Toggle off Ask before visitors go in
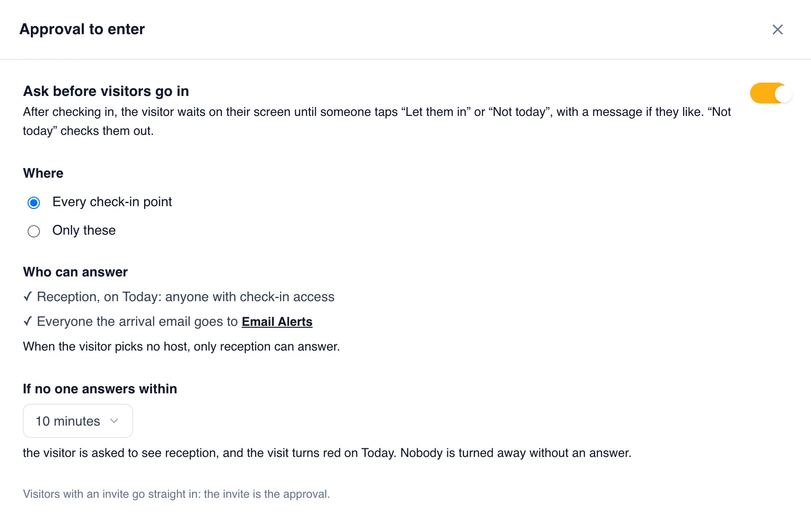The height and width of the screenshot is (532, 811). (x=771, y=93)
